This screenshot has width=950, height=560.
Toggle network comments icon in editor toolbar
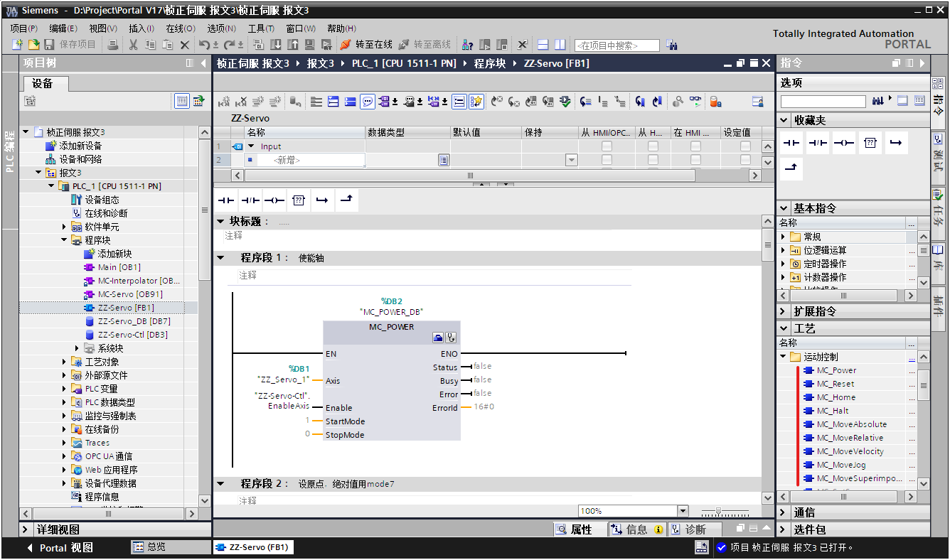click(x=368, y=102)
